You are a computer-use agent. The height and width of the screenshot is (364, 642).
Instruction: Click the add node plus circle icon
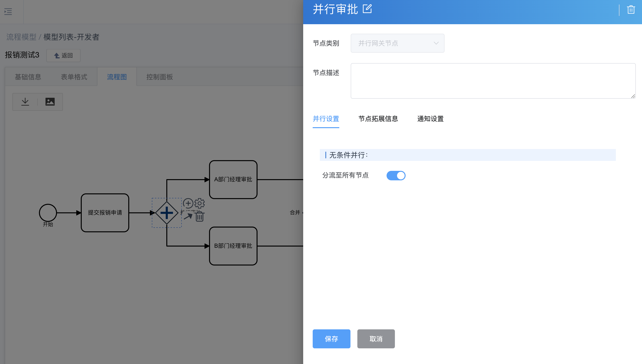point(188,203)
